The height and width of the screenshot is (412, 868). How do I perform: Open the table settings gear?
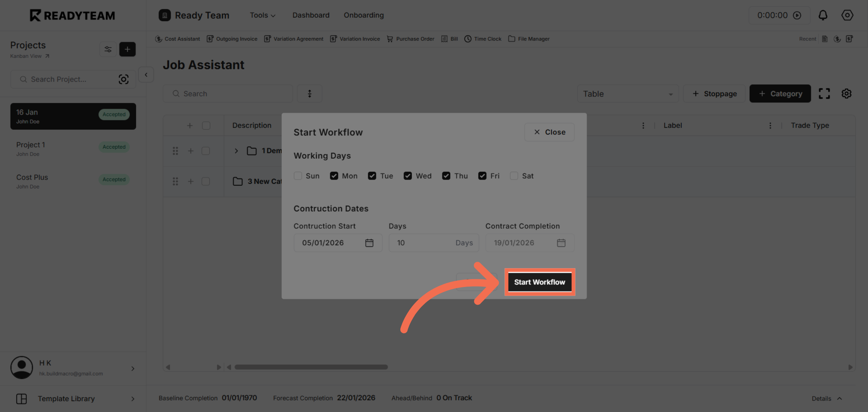pos(846,93)
